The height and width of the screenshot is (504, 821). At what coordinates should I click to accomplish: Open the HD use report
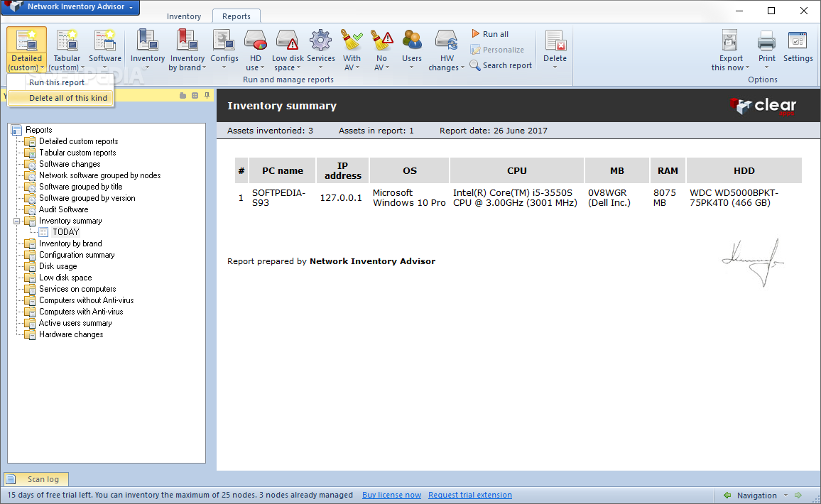click(256, 41)
